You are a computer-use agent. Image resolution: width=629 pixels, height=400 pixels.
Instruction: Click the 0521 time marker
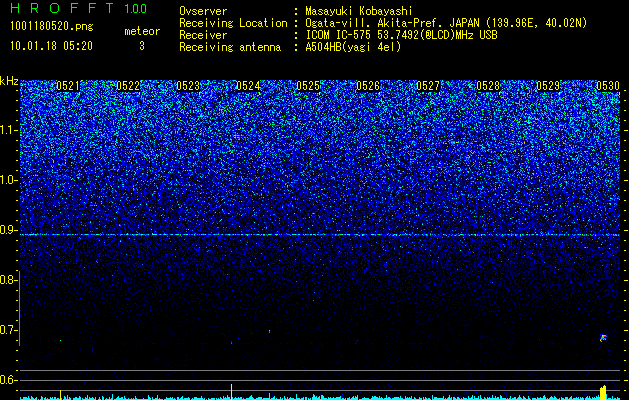pyautogui.click(x=68, y=86)
